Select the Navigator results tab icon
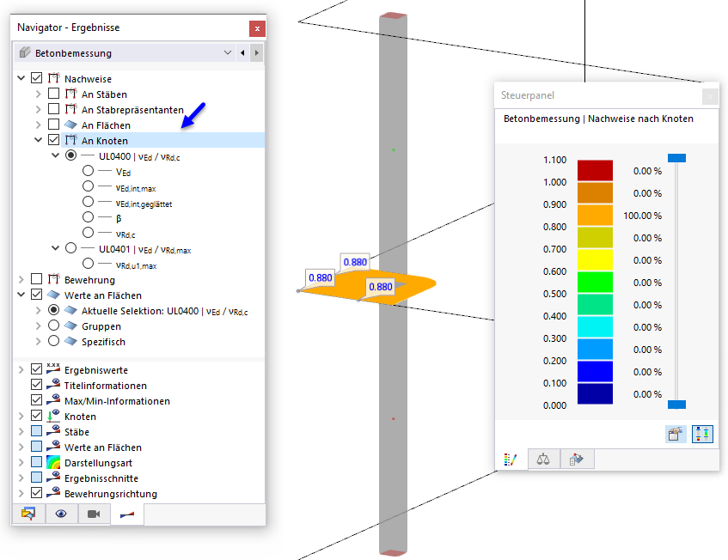 126,514
